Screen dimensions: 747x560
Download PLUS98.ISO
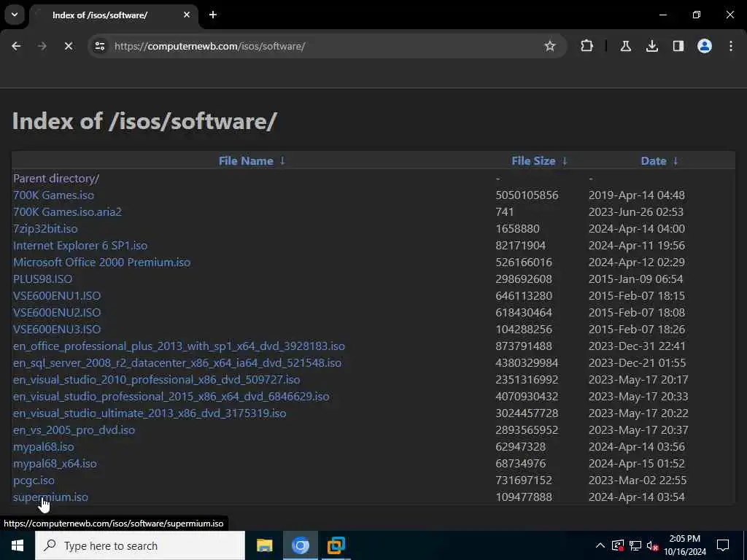click(x=43, y=279)
